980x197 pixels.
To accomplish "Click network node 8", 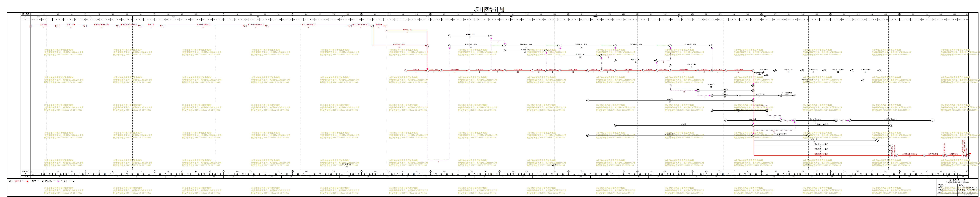I will (x=268, y=26).
